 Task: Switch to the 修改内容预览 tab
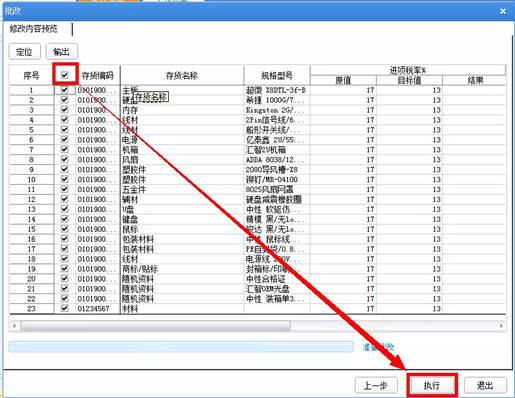coord(34,29)
